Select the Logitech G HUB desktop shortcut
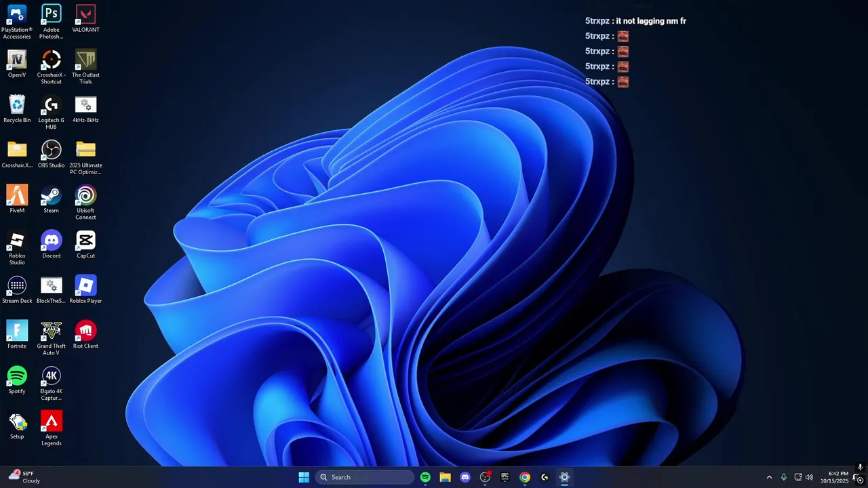 tap(51, 113)
